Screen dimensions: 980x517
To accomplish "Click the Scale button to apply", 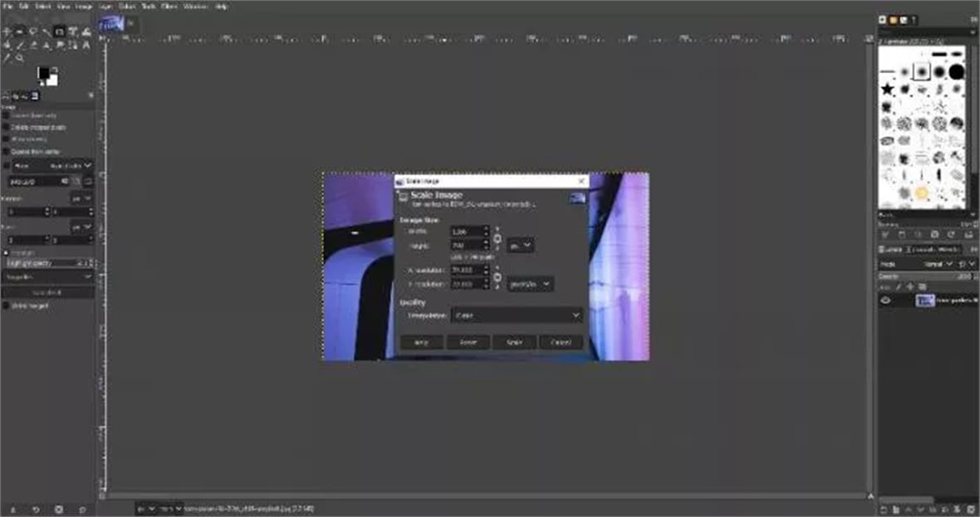I will click(514, 342).
